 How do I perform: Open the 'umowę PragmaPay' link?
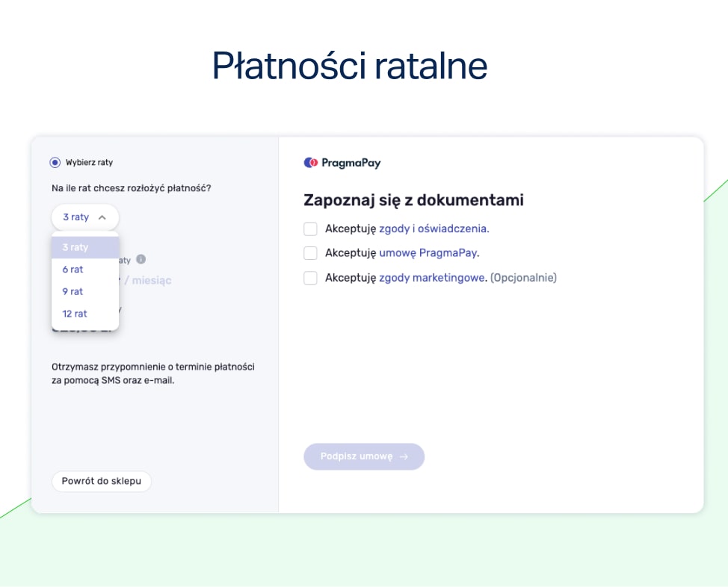[x=428, y=253]
